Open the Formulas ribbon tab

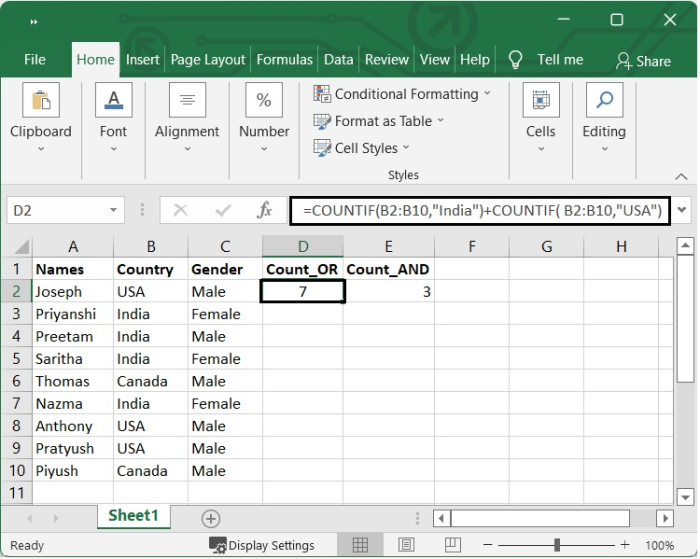coord(284,60)
